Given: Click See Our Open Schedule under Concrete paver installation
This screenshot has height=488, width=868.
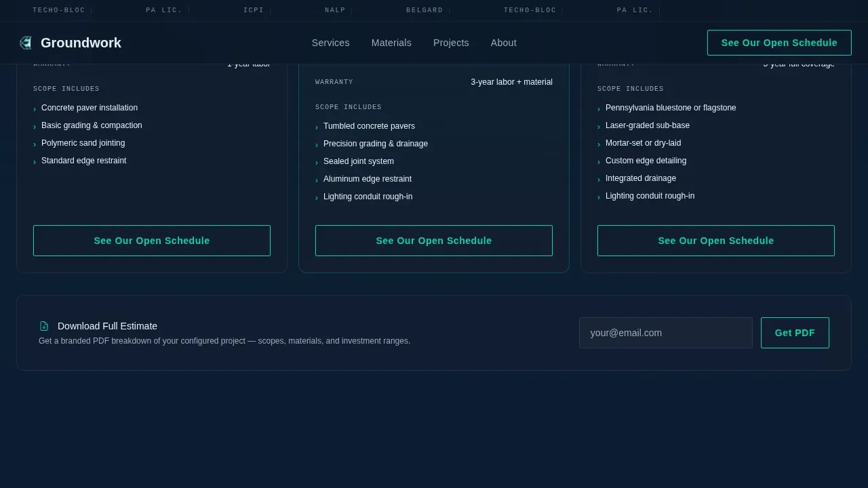Looking at the screenshot, I should point(152,241).
